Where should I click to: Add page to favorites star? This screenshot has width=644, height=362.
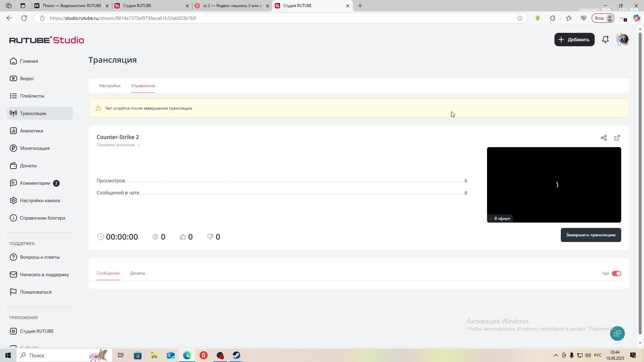(520, 18)
